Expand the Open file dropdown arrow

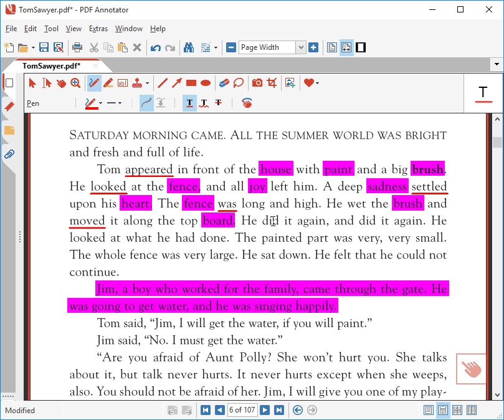(x=33, y=47)
